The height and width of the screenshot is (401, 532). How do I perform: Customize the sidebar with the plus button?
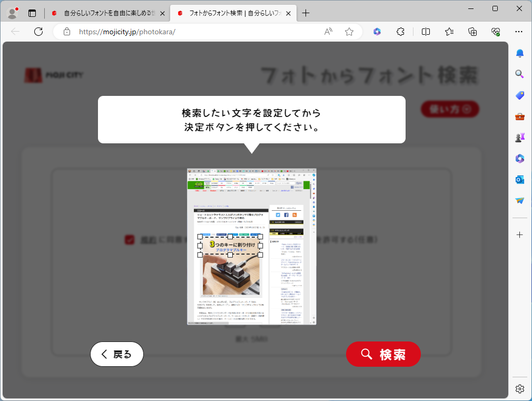pyautogui.click(x=519, y=234)
